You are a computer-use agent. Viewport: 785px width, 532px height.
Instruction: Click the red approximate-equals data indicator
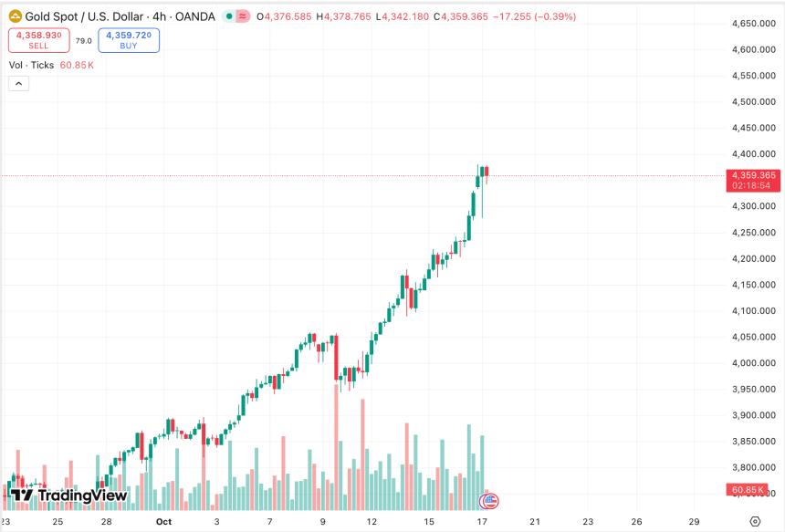click(244, 16)
